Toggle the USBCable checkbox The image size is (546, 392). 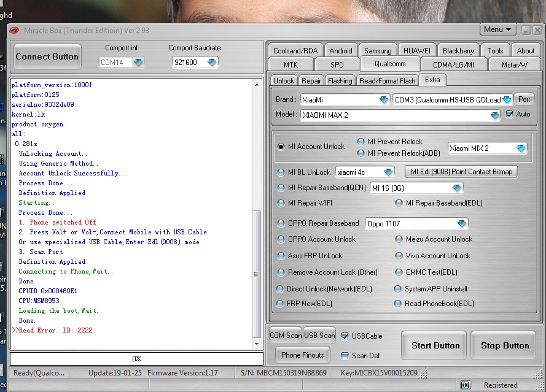345,336
